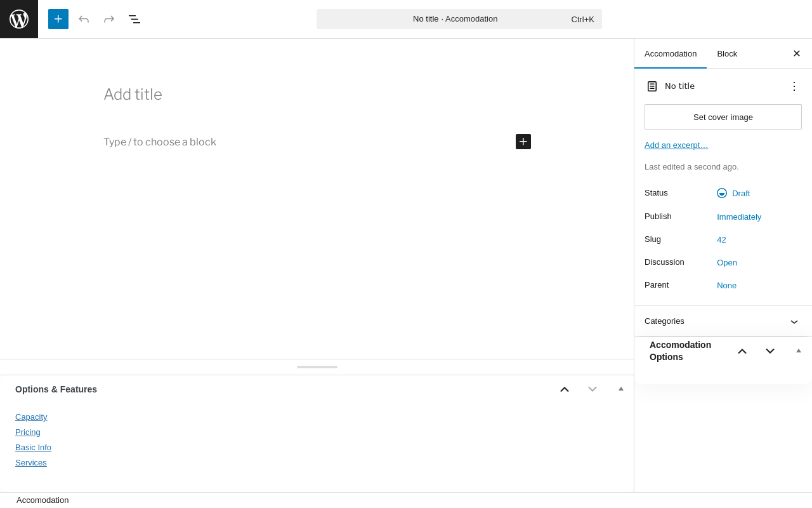This screenshot has width=812, height=508.
Task: Close the settings sidebar
Action: click(x=797, y=53)
